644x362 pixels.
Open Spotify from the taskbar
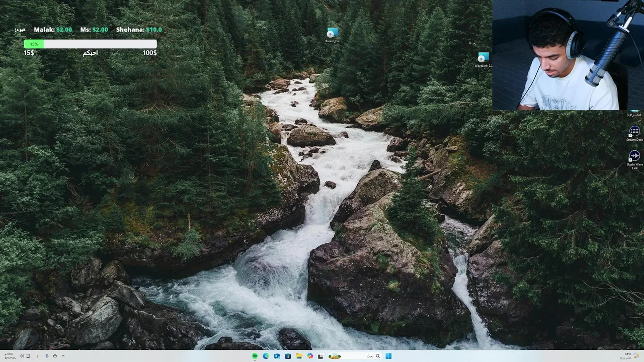255,356
